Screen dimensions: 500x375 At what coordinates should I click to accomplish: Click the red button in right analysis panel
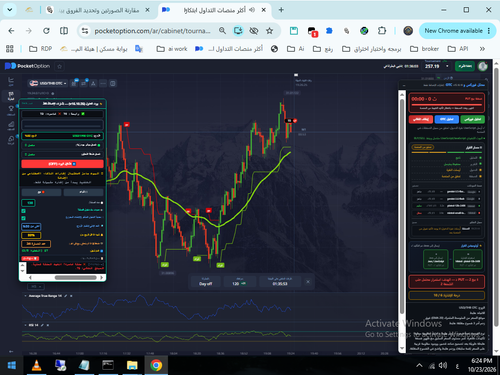pos(421,119)
